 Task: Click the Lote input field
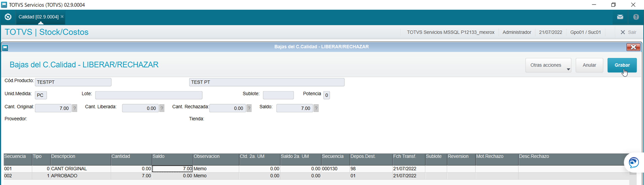click(149, 95)
